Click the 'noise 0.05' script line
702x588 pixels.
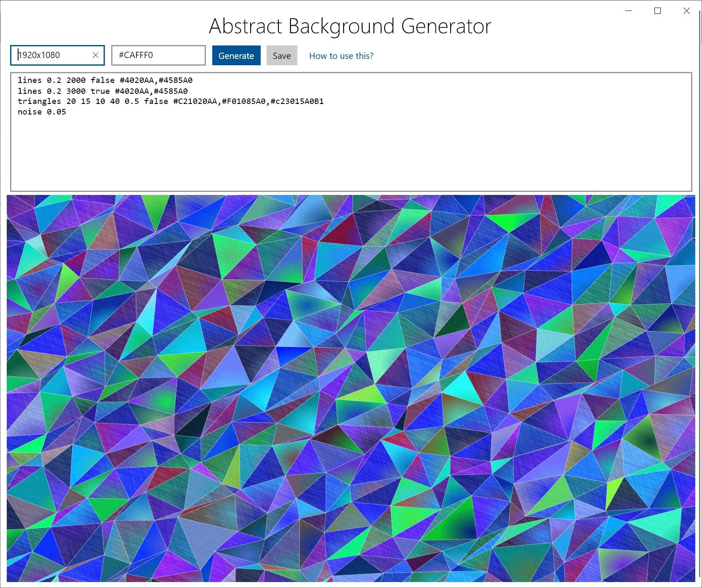(42, 112)
